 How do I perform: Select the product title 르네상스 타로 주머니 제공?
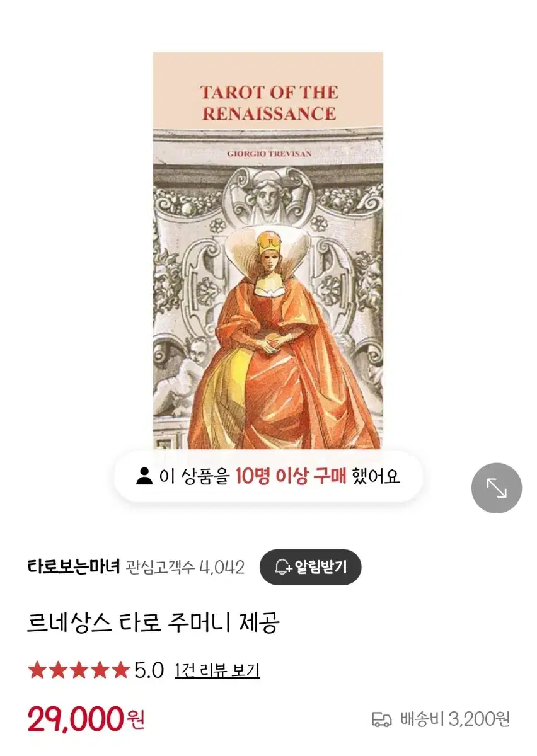tap(154, 623)
